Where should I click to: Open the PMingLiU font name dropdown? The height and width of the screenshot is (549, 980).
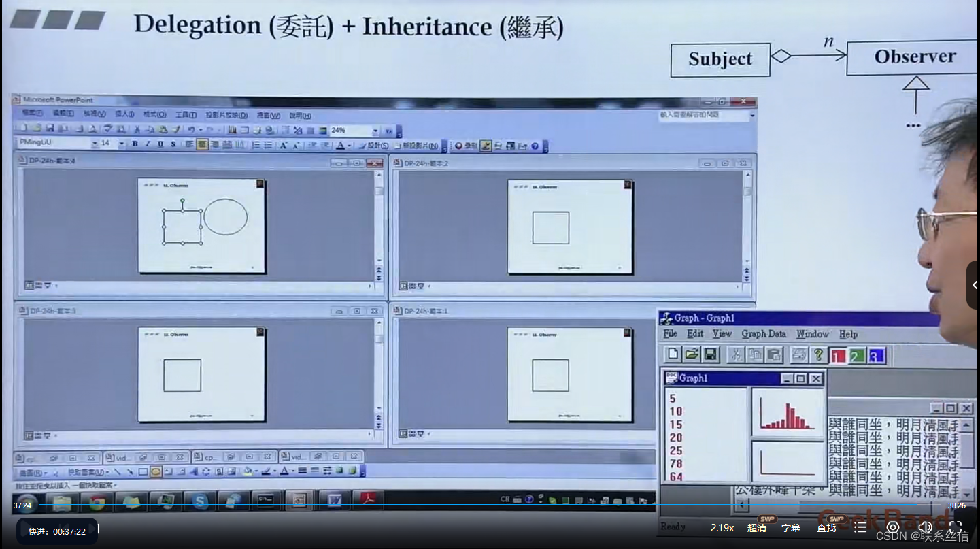(95, 144)
